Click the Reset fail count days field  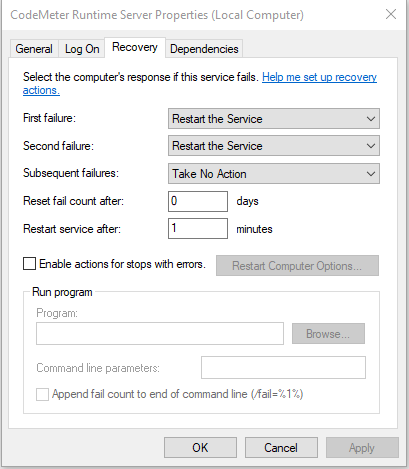click(198, 201)
